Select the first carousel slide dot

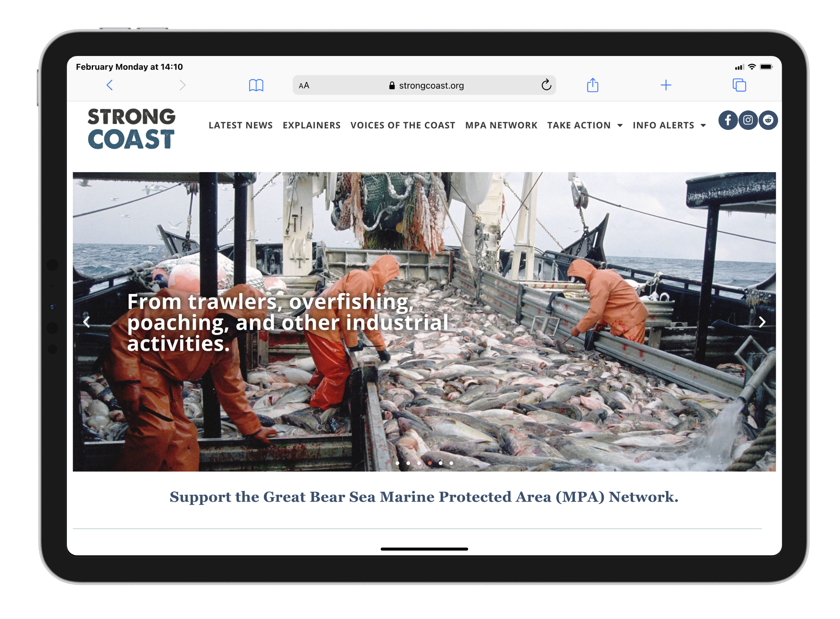coord(397,463)
